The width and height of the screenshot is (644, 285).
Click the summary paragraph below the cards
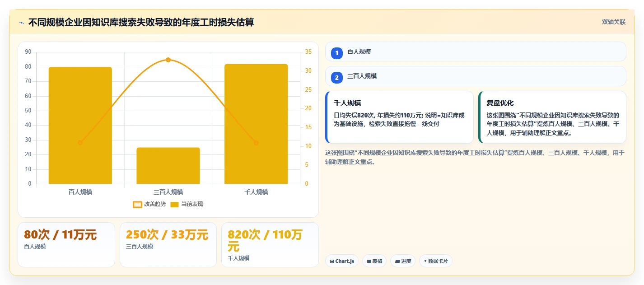pyautogui.click(x=475, y=157)
